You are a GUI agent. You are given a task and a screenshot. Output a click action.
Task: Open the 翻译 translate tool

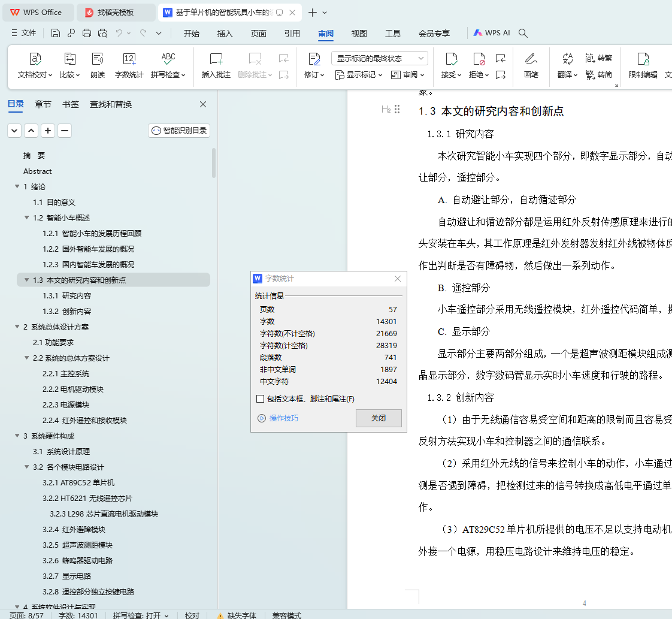pyautogui.click(x=567, y=65)
